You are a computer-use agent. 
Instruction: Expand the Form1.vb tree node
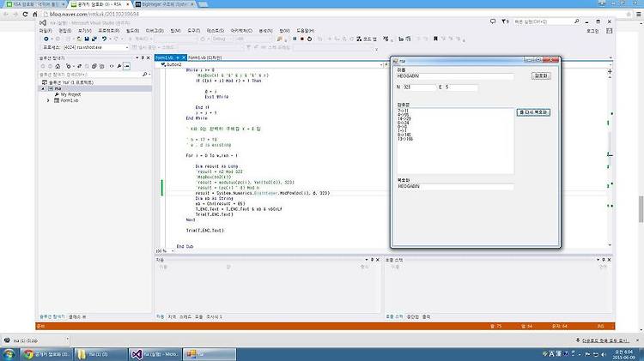point(48,100)
